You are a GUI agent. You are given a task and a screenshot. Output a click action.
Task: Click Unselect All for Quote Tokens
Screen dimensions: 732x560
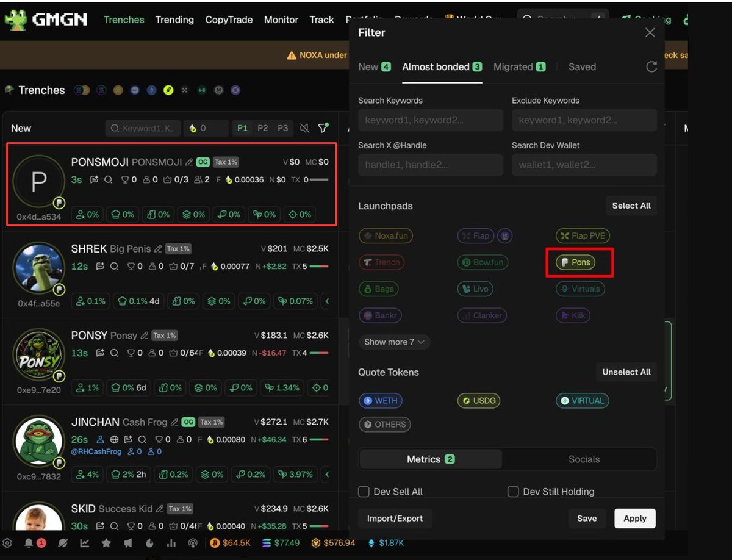click(626, 372)
